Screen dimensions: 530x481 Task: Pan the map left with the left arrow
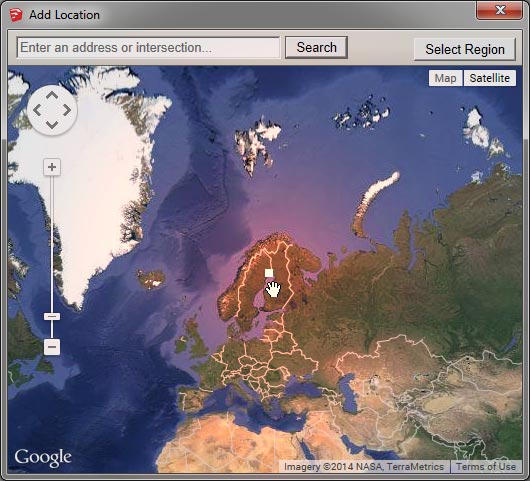pos(37,110)
